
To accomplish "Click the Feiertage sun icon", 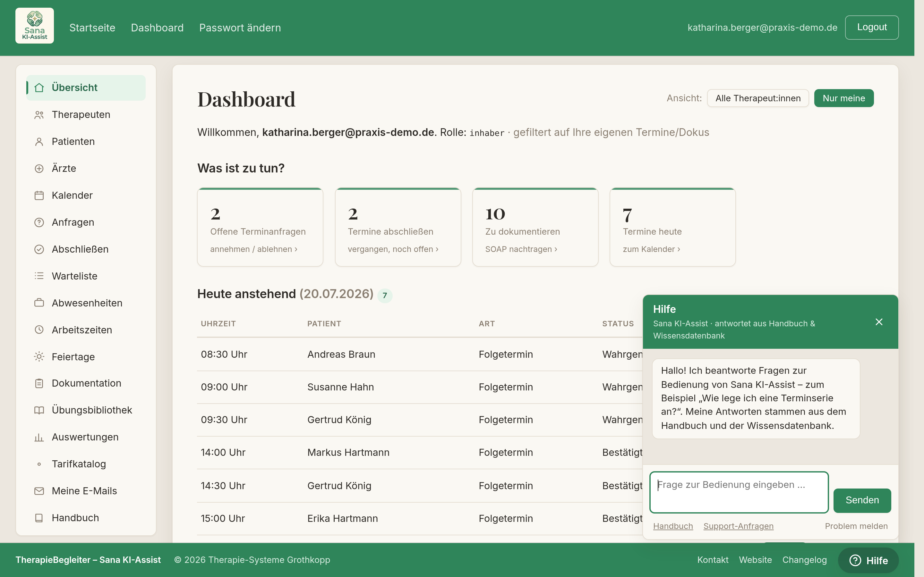I will (x=39, y=357).
